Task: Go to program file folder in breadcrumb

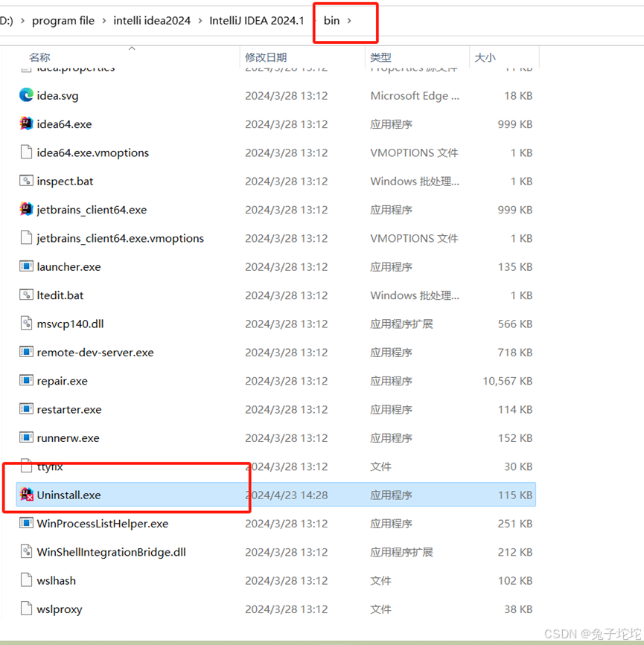Action: pyautogui.click(x=63, y=21)
